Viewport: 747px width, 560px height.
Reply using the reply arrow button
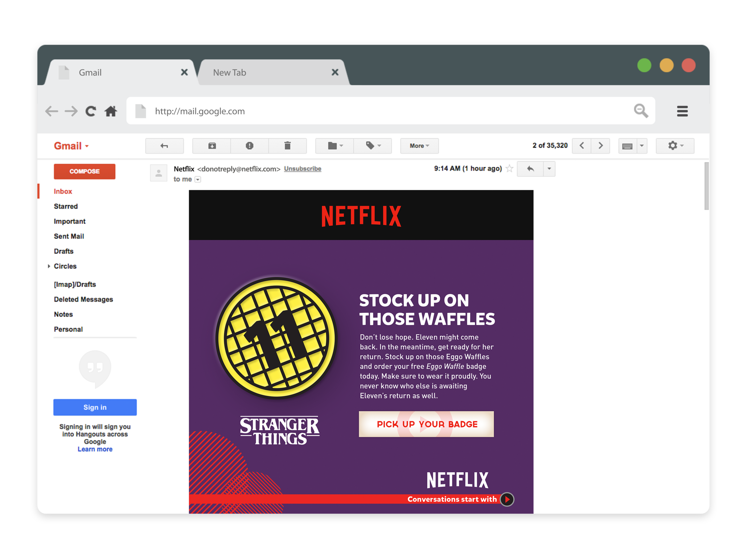click(530, 169)
